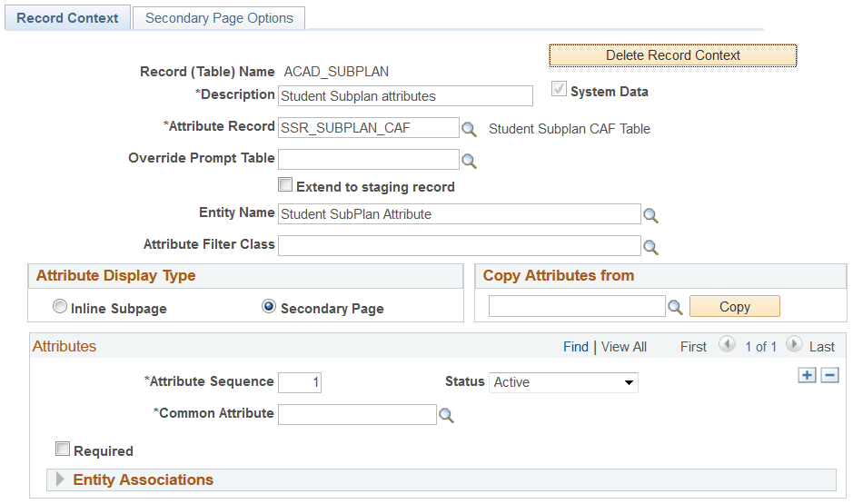Open Common Attribute lookup magnifier
The width and height of the screenshot is (853, 504).
pyautogui.click(x=446, y=415)
